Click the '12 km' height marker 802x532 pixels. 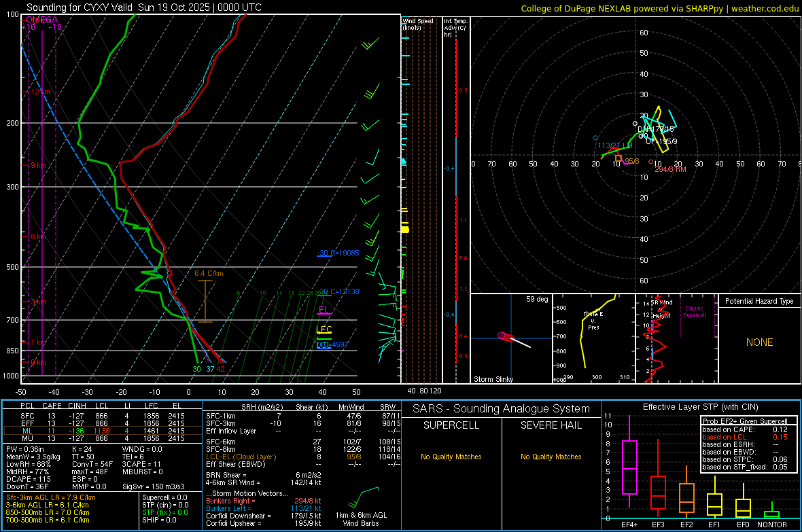40,92
